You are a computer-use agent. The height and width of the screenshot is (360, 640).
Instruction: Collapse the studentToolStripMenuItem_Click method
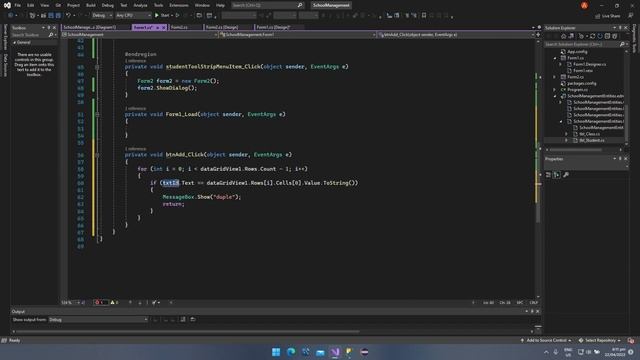click(97, 67)
